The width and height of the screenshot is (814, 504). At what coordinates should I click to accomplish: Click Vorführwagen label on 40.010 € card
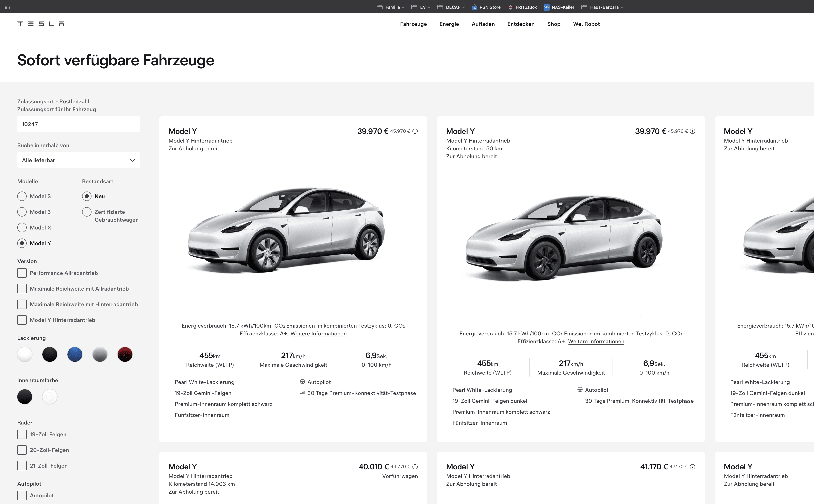tap(400, 476)
